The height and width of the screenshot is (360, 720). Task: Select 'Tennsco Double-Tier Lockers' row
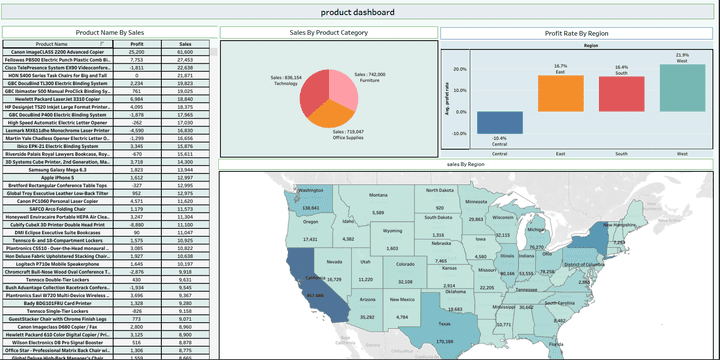pos(106,280)
